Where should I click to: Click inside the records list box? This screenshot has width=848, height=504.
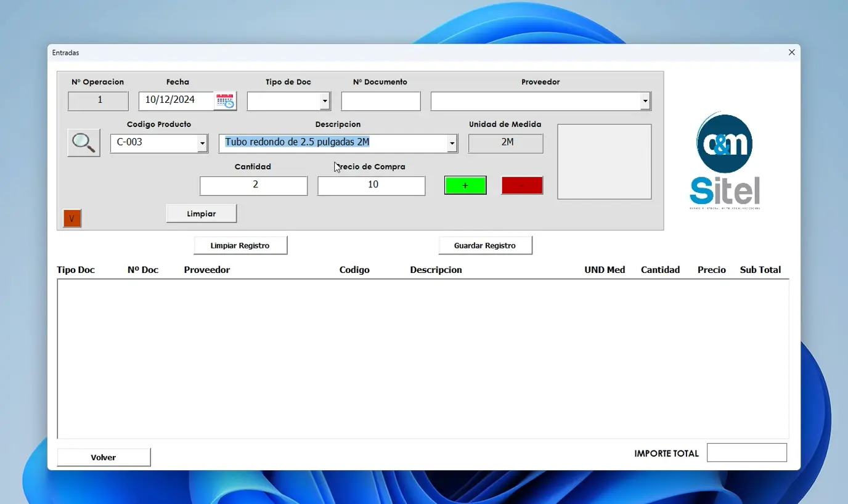coord(423,359)
